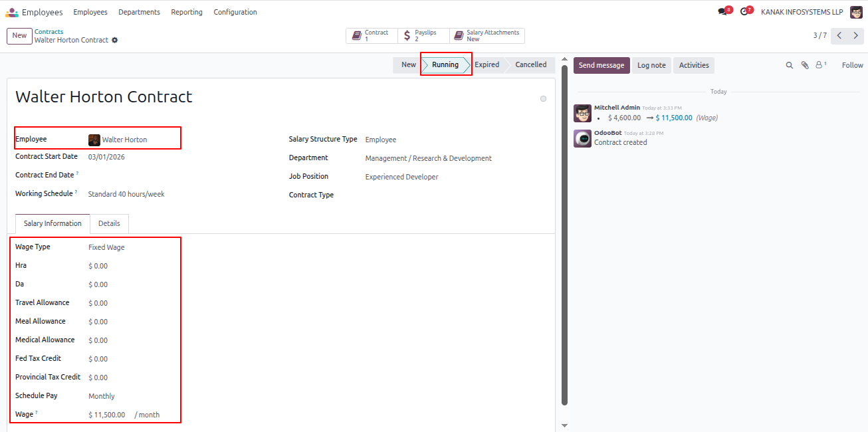This screenshot has width=868, height=432.
Task: Open the Configuration menu
Action: tap(235, 12)
